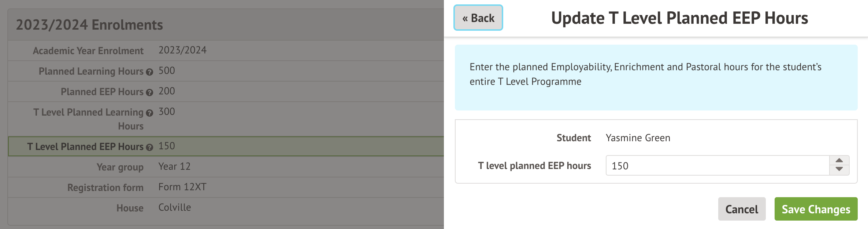Click the back chevron arrow beside Back
This screenshot has height=229, width=868.
(x=466, y=17)
